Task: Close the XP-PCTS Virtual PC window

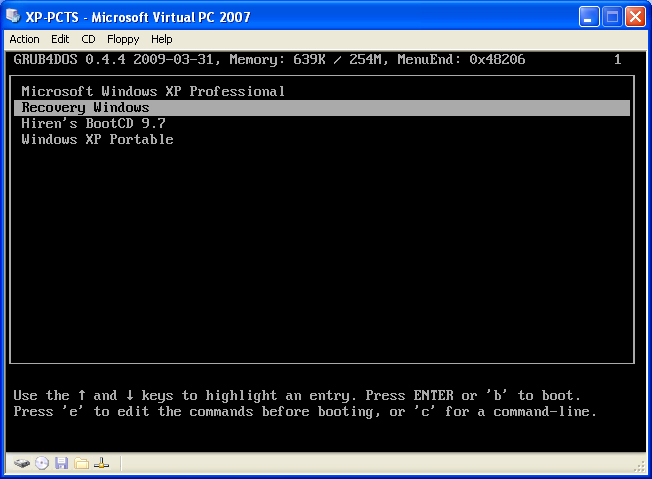Action: 635,17
